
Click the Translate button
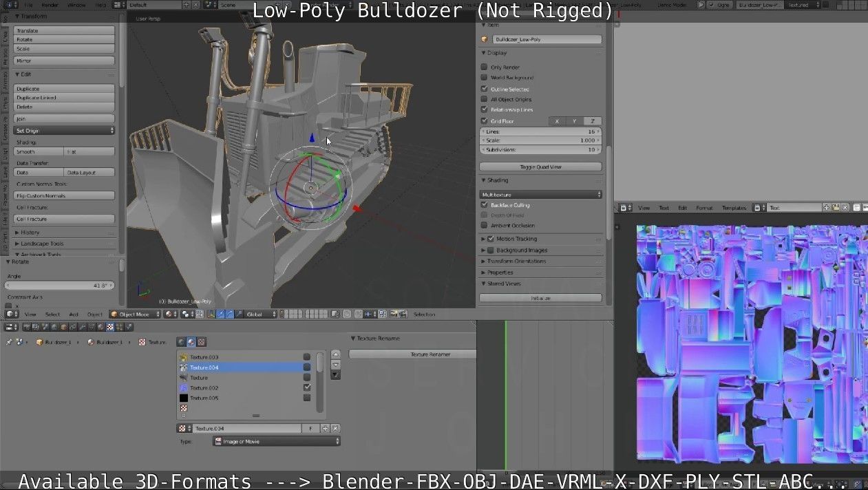[x=65, y=30]
